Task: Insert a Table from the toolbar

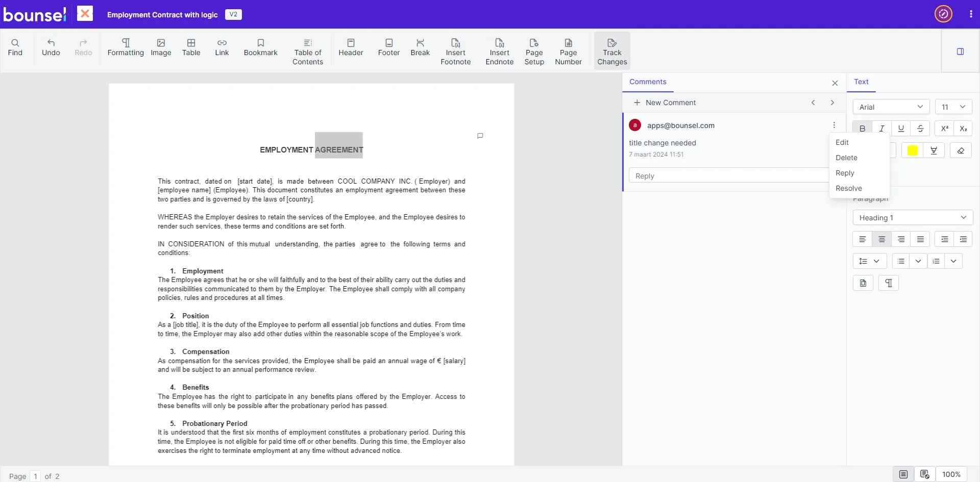Action: [x=191, y=47]
